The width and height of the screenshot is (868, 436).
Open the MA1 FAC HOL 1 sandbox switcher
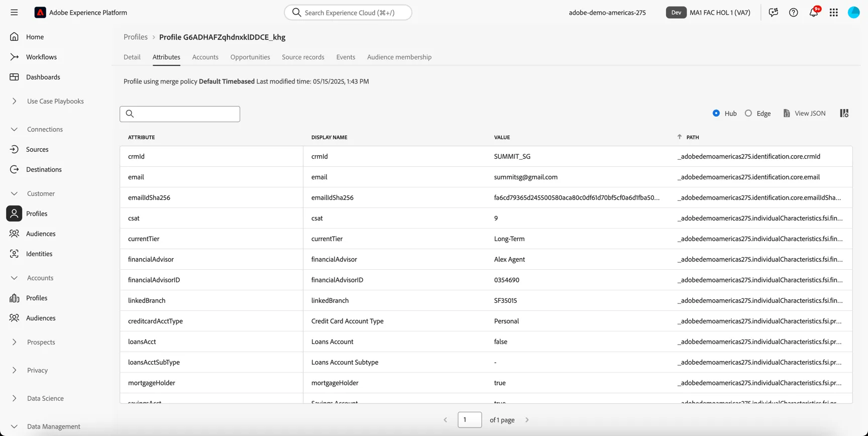coord(708,13)
